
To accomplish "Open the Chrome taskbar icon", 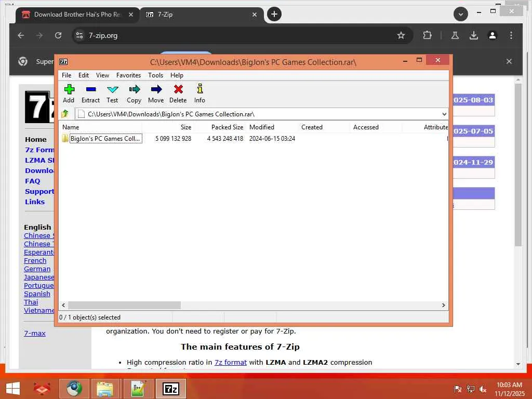I will (x=74, y=389).
